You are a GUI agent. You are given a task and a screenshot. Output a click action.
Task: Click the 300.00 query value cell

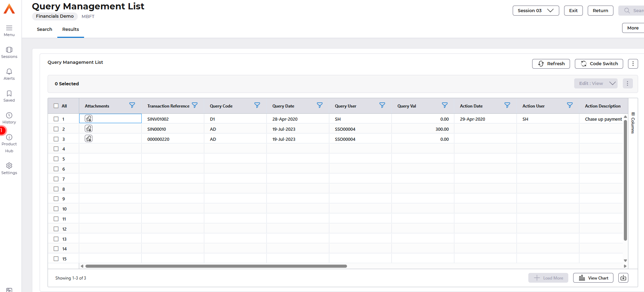point(423,129)
